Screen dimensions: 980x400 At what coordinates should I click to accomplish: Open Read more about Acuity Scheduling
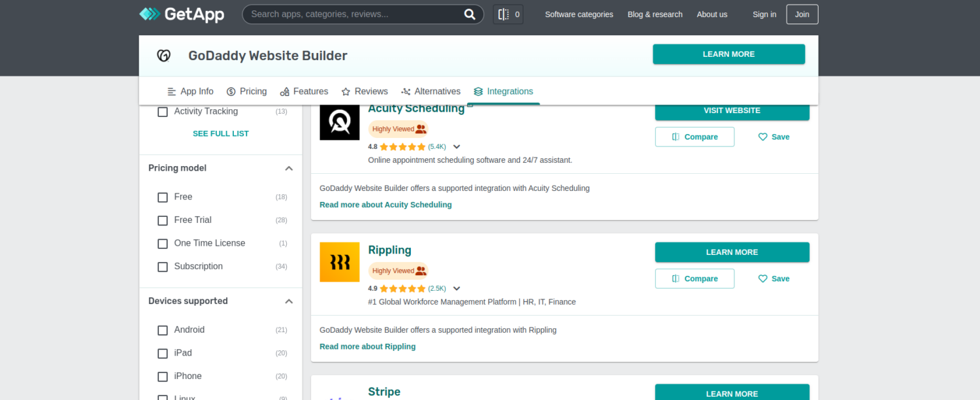click(x=385, y=205)
